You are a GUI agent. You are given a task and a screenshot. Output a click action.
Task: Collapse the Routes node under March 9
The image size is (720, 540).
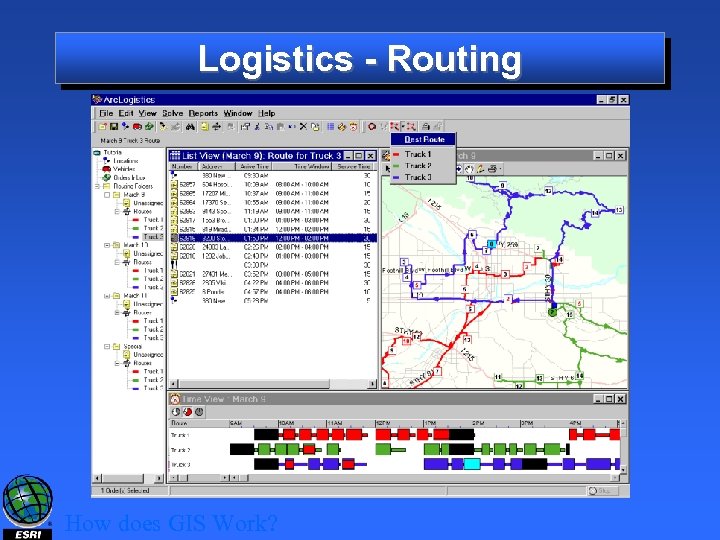[x=117, y=212]
